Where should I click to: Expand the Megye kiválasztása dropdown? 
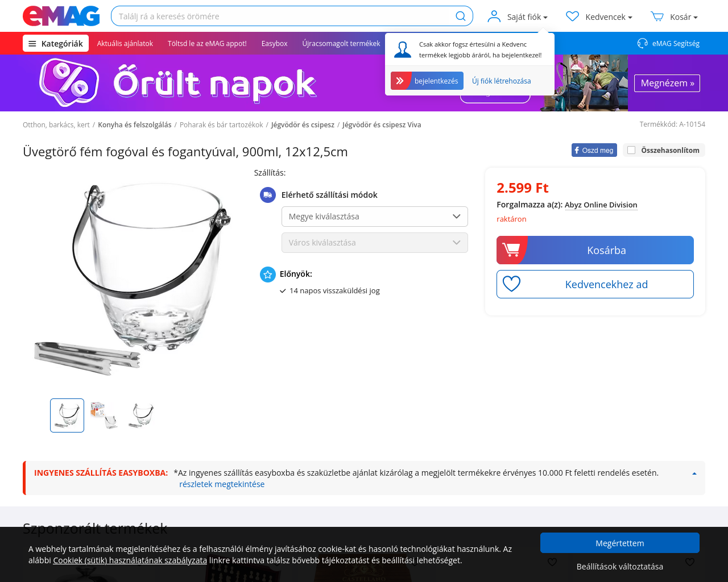375,217
